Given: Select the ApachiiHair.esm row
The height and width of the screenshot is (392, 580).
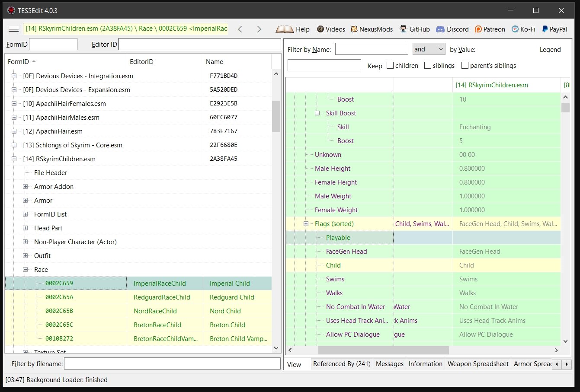Looking at the screenshot, I should 138,131.
